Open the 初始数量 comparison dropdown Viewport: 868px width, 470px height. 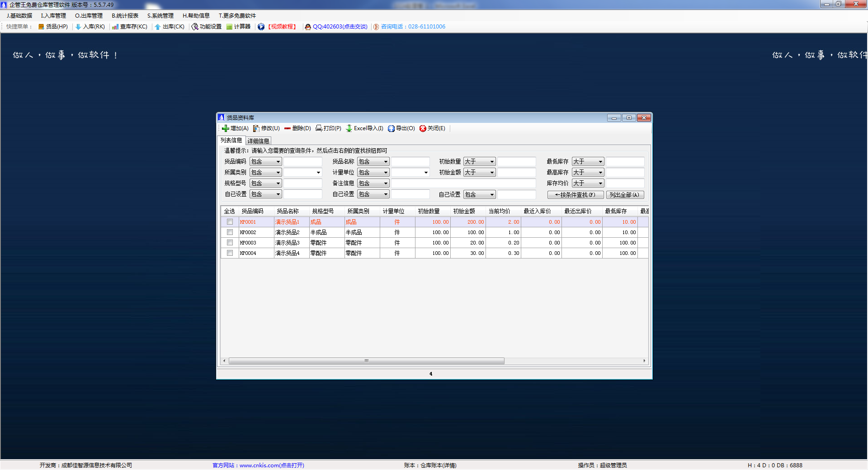tap(480, 161)
